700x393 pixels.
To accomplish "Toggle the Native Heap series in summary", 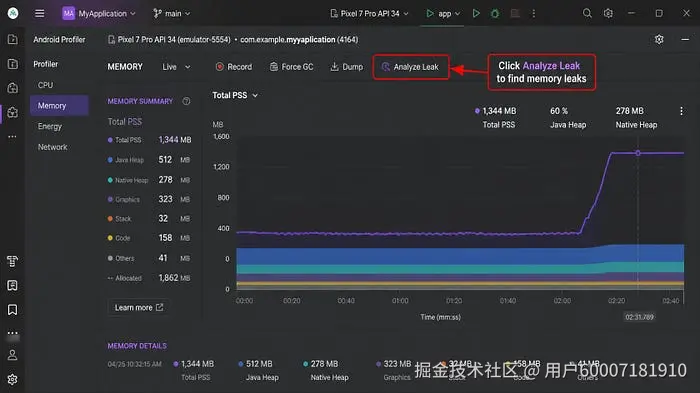I will [149, 180].
